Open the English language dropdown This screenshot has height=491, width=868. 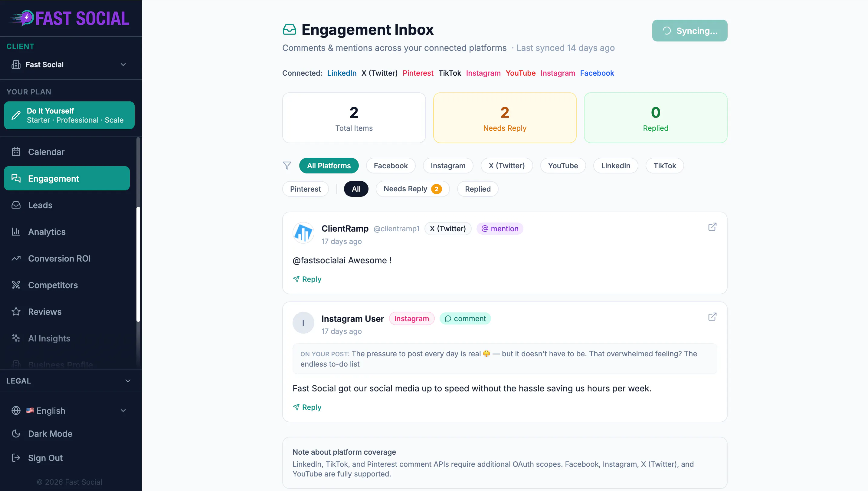pyautogui.click(x=69, y=410)
